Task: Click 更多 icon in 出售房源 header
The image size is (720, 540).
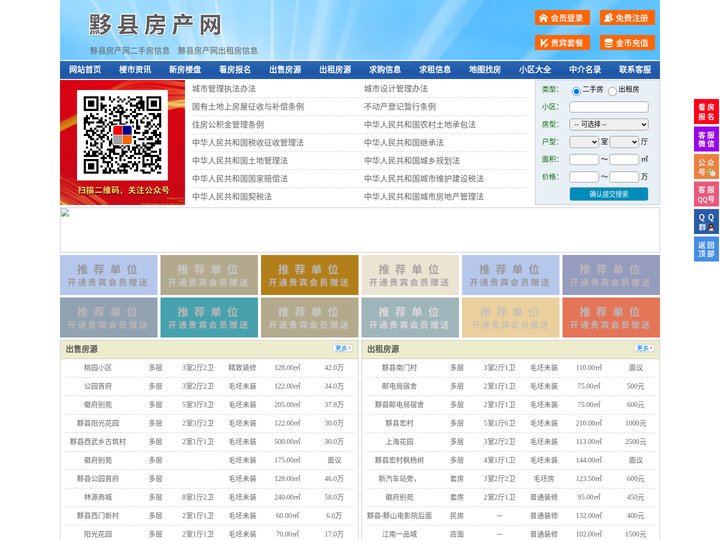Action: coord(343,349)
